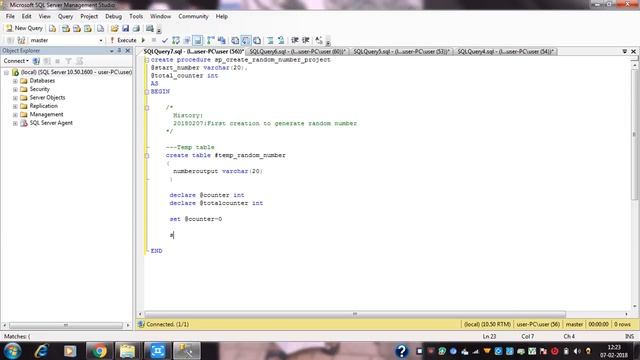Click the editor vertical scrollbar

[x=634, y=133]
